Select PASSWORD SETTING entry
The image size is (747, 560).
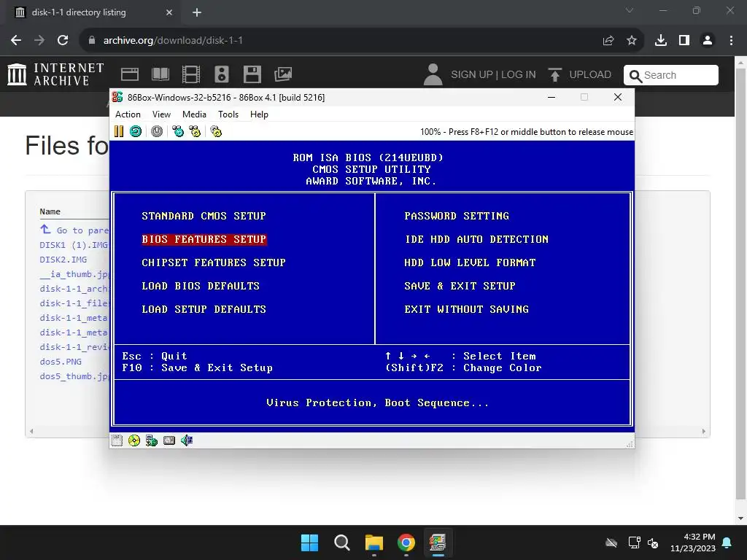click(x=457, y=216)
